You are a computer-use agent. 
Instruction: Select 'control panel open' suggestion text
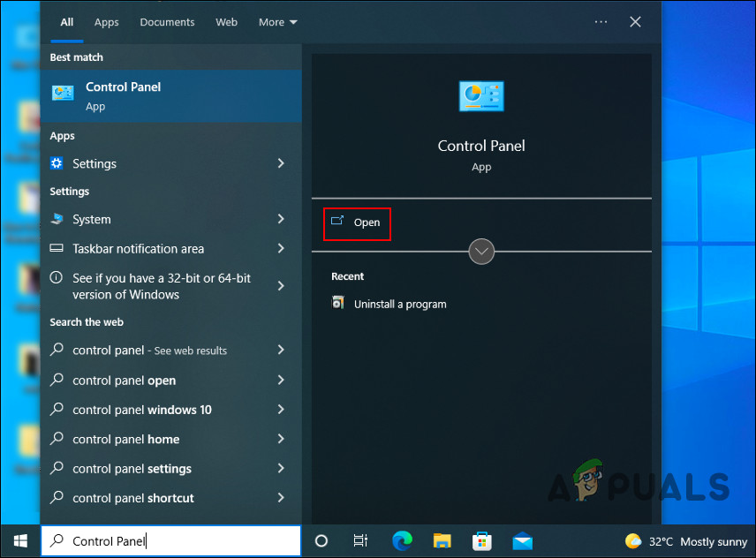124,381
